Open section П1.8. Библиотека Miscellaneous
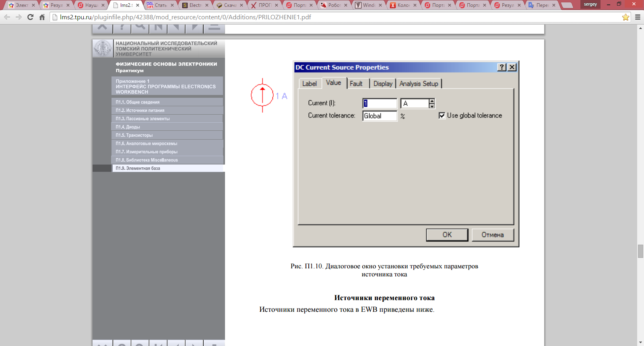 [x=167, y=160]
